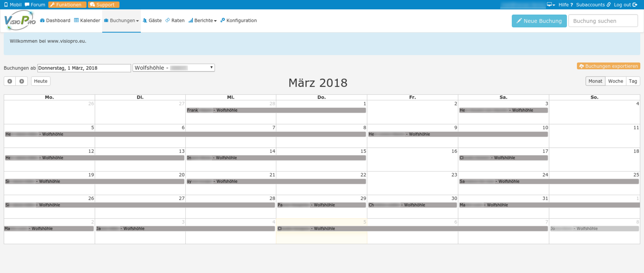644x273 pixels.
Task: Go to next month arrow
Action: pos(22,81)
